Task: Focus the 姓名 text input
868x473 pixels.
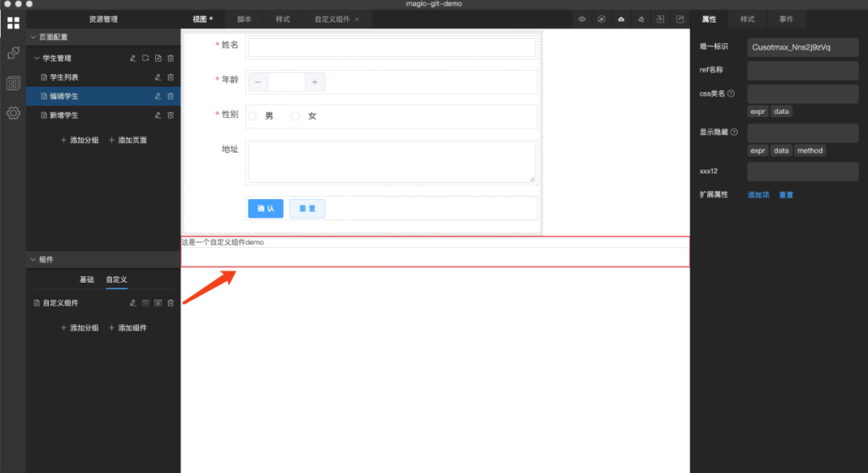Action: click(x=392, y=47)
